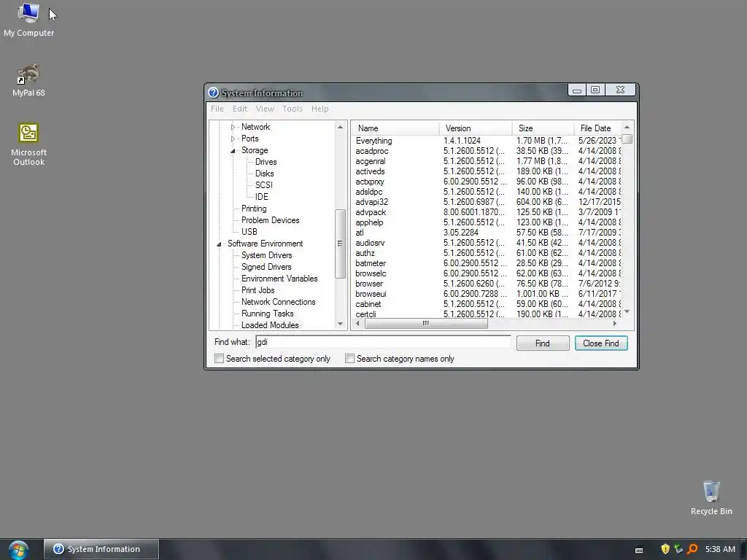This screenshot has width=747, height=560.
Task: Click the keyboard tray icon
Action: pyautogui.click(x=639, y=550)
